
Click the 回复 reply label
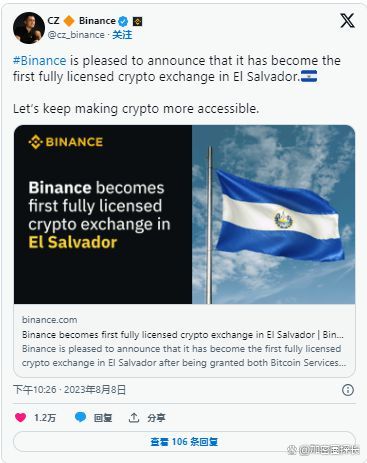click(103, 418)
